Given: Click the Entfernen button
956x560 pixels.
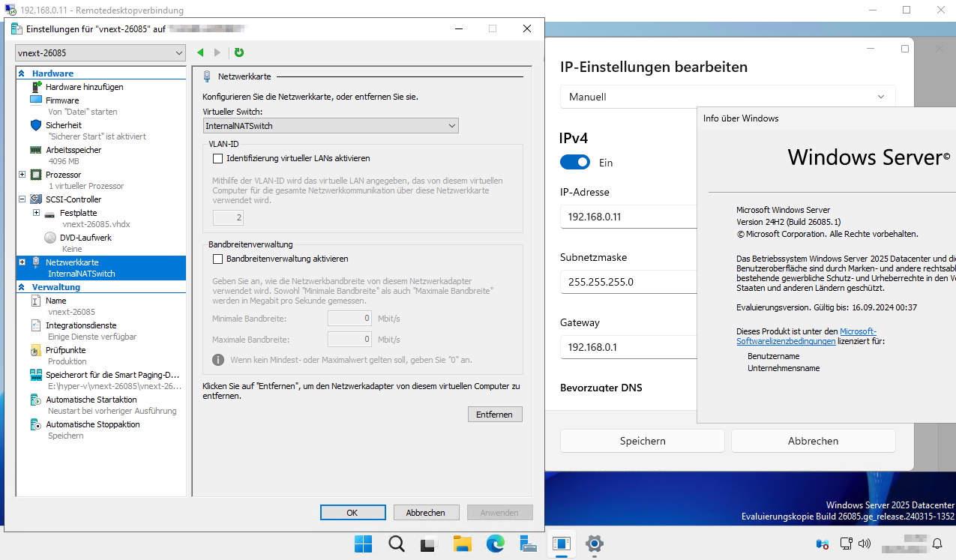Looking at the screenshot, I should [495, 415].
